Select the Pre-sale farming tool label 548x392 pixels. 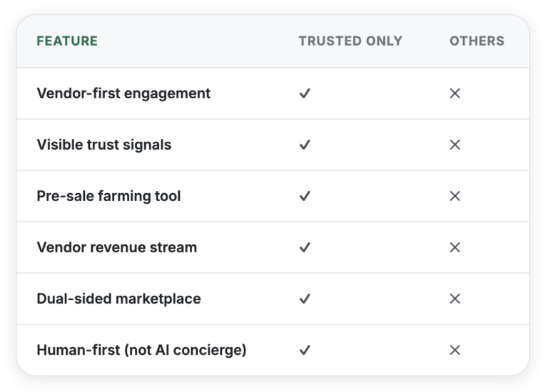108,196
